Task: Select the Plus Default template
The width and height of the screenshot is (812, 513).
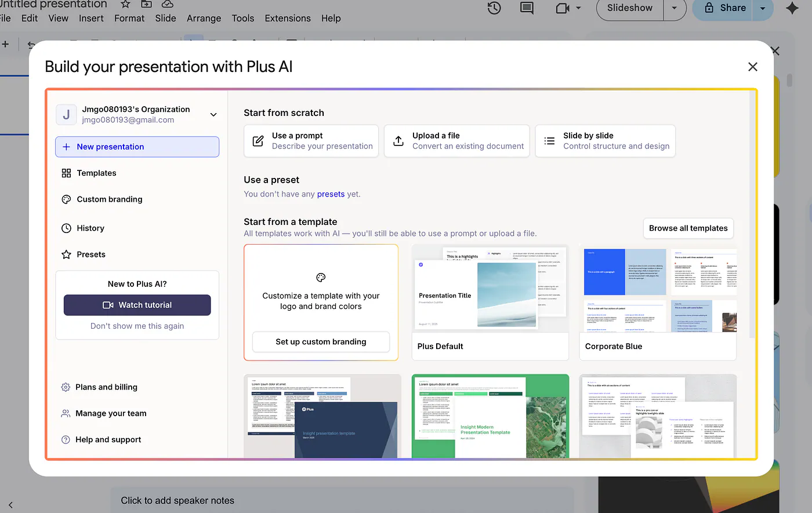Action: coord(490,302)
